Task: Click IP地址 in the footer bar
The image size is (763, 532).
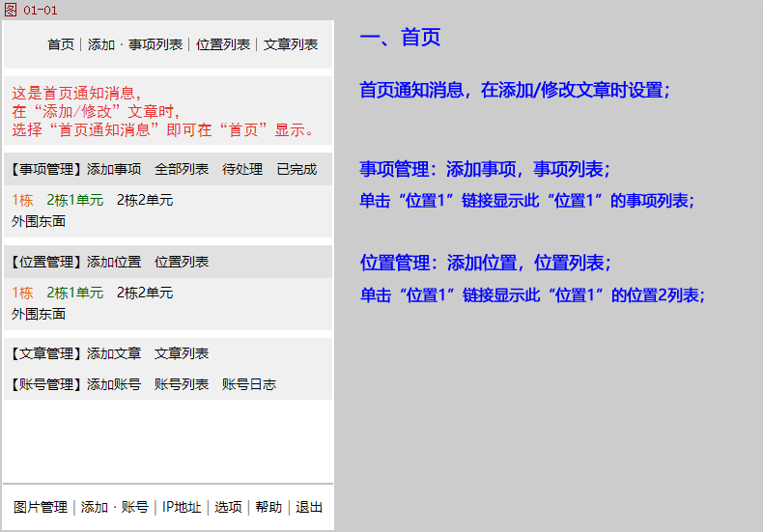Action: (182, 507)
